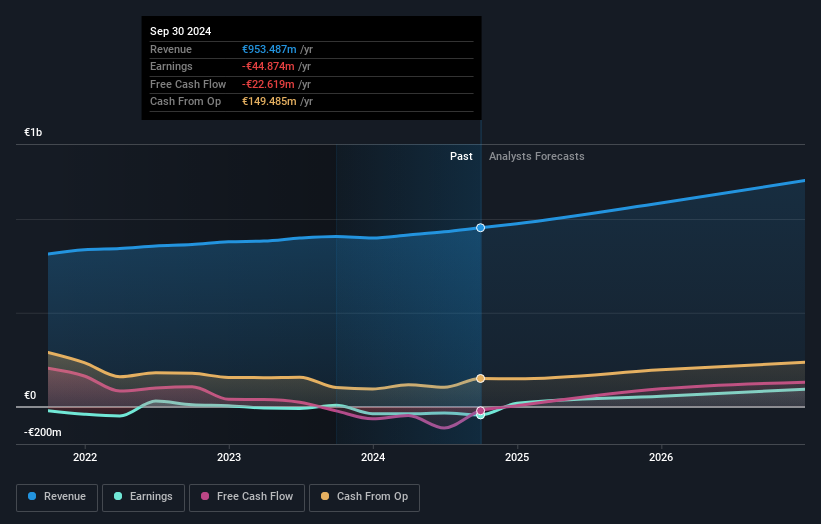Click the Revenue row label in tooltip
The width and height of the screenshot is (821, 524).
(x=171, y=49)
